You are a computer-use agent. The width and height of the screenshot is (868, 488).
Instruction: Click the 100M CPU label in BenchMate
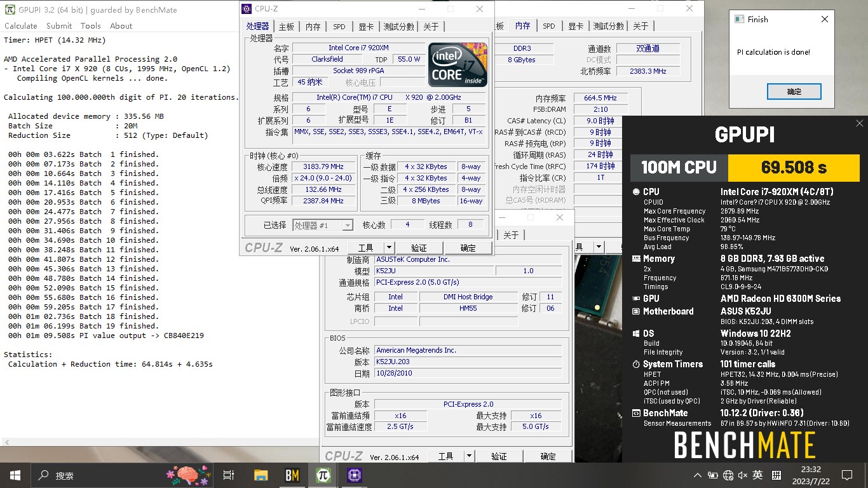[x=679, y=167]
